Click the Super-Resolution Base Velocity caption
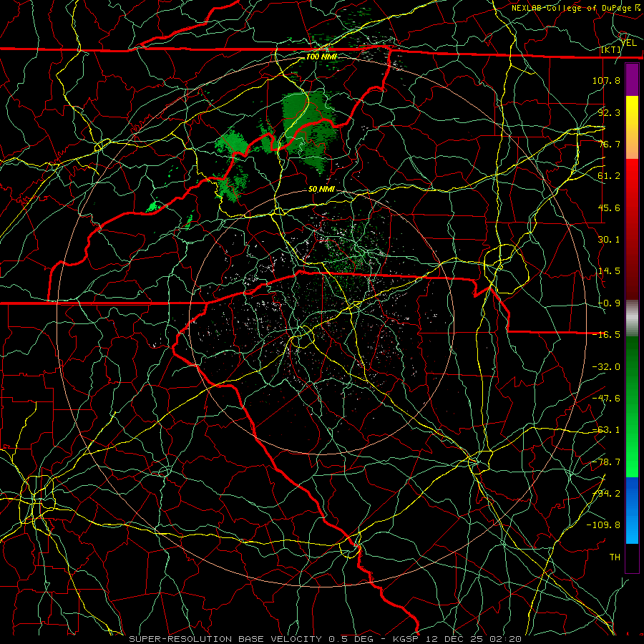Image resolution: width=644 pixels, height=644 pixels. [326, 639]
